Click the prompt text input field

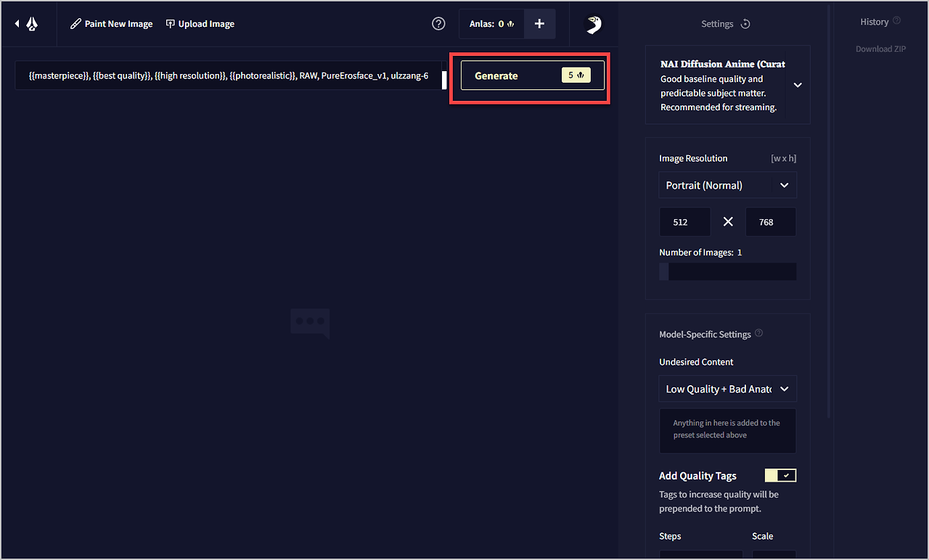[x=229, y=75]
